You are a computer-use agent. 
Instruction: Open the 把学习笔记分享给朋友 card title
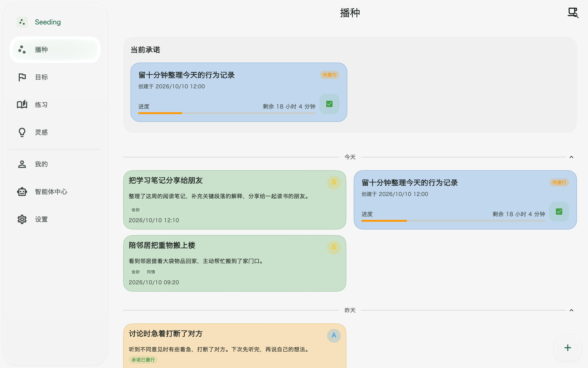[x=166, y=180]
